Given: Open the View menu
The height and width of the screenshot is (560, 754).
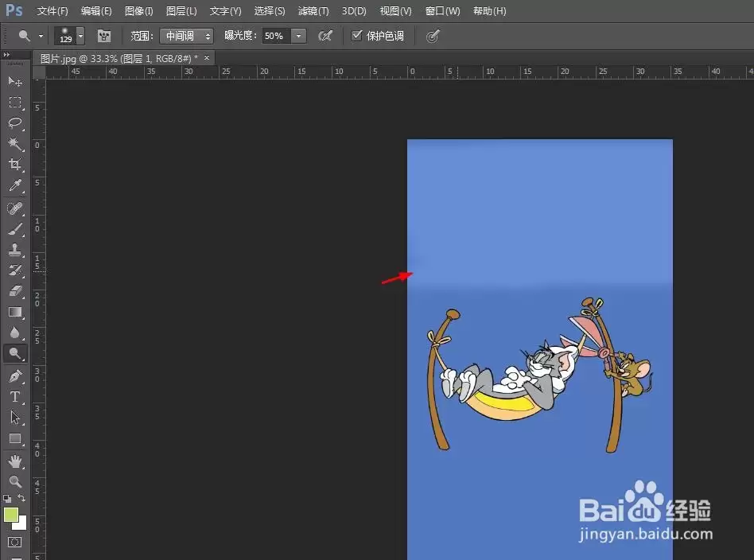Looking at the screenshot, I should (395, 10).
